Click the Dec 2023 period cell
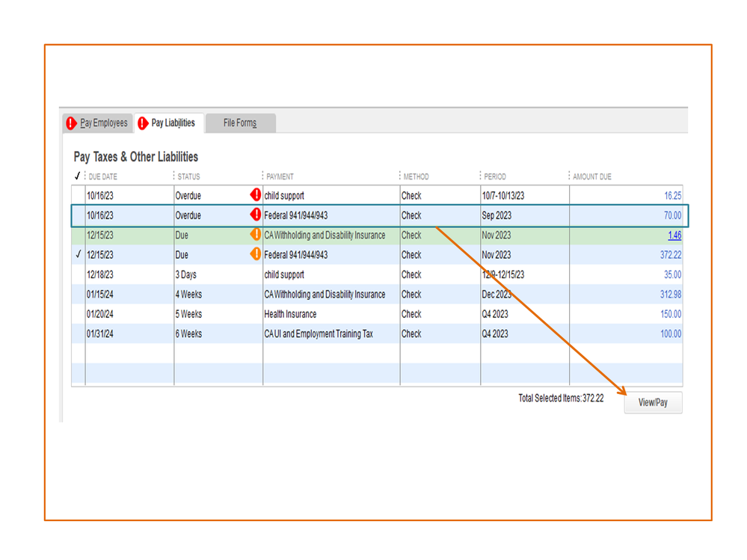Screen dimensions: 747x560 (x=524, y=295)
